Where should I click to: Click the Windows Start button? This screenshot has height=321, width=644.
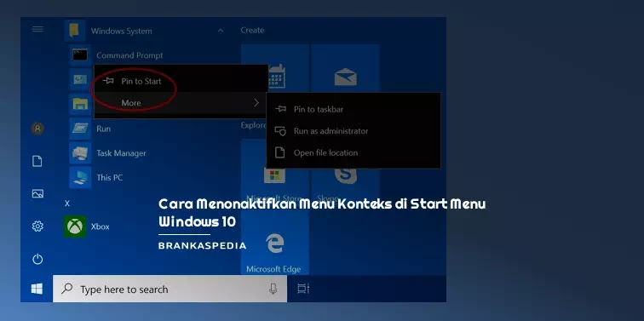[37, 289]
